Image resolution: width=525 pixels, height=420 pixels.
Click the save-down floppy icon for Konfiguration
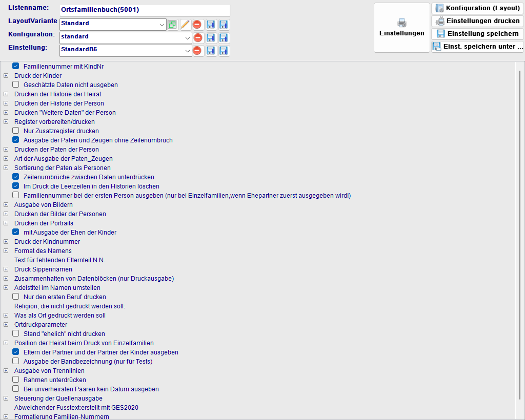click(x=211, y=37)
